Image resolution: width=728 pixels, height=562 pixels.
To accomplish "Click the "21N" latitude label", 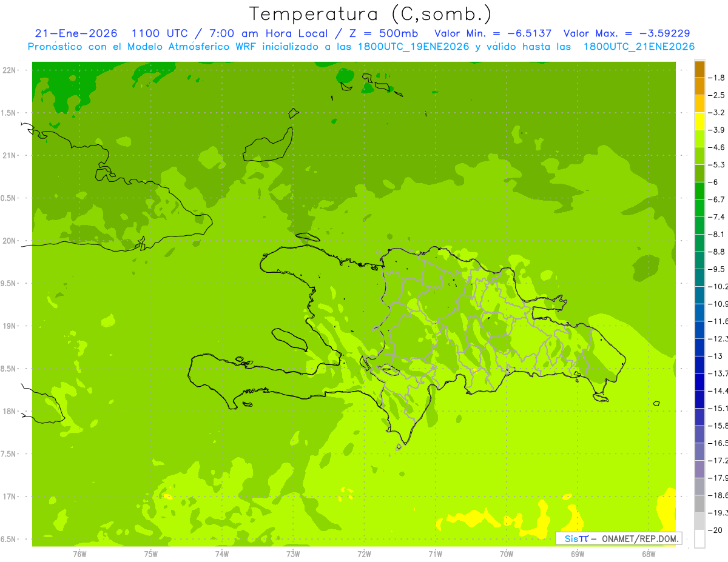I will [x=9, y=156].
